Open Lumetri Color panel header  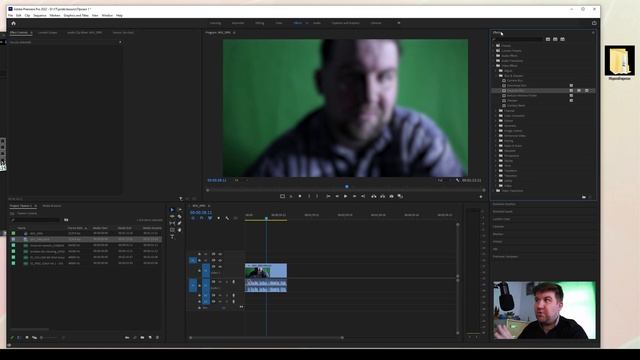click(501, 219)
